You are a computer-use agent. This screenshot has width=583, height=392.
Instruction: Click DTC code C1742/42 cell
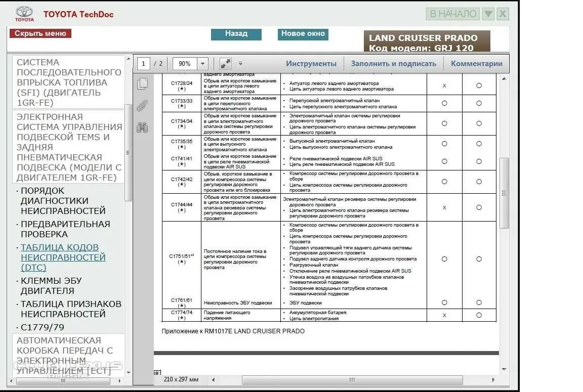(x=182, y=182)
